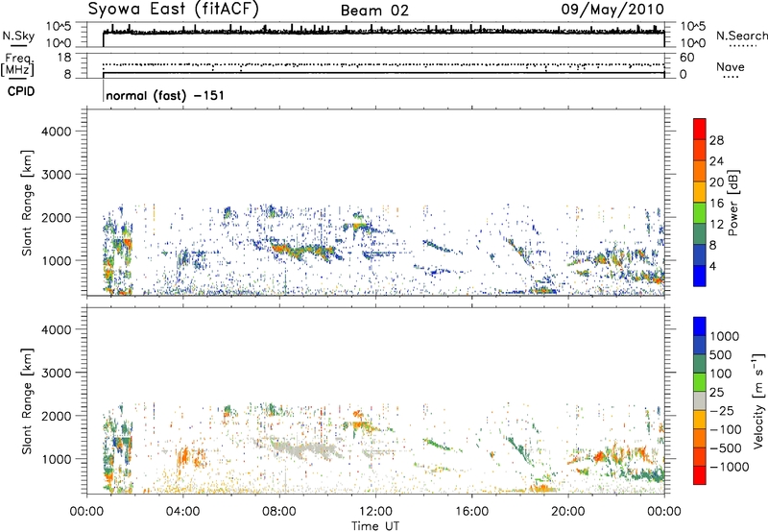This screenshot has width=768, height=532.
Task: Click the orange echo patch near 04:00 in velocity panel
Action: click(184, 457)
